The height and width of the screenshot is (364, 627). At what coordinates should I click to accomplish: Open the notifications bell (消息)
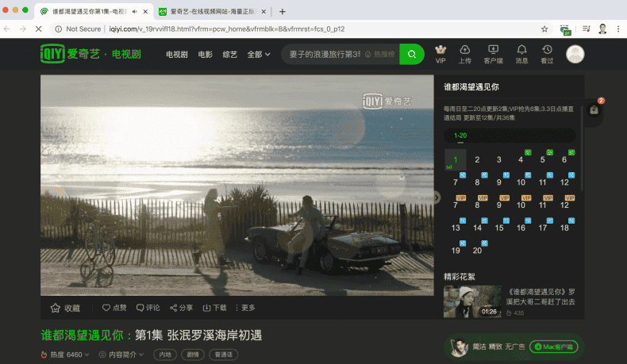(x=521, y=54)
